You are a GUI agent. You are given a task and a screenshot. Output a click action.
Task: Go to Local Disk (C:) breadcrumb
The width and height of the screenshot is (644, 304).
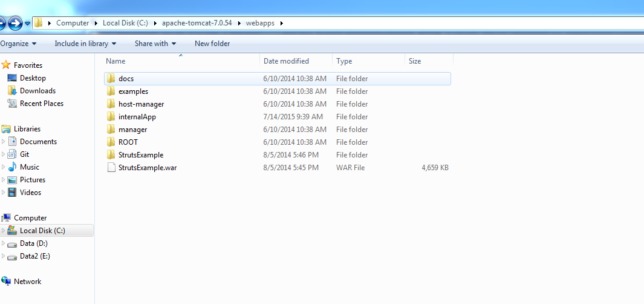pyautogui.click(x=125, y=23)
